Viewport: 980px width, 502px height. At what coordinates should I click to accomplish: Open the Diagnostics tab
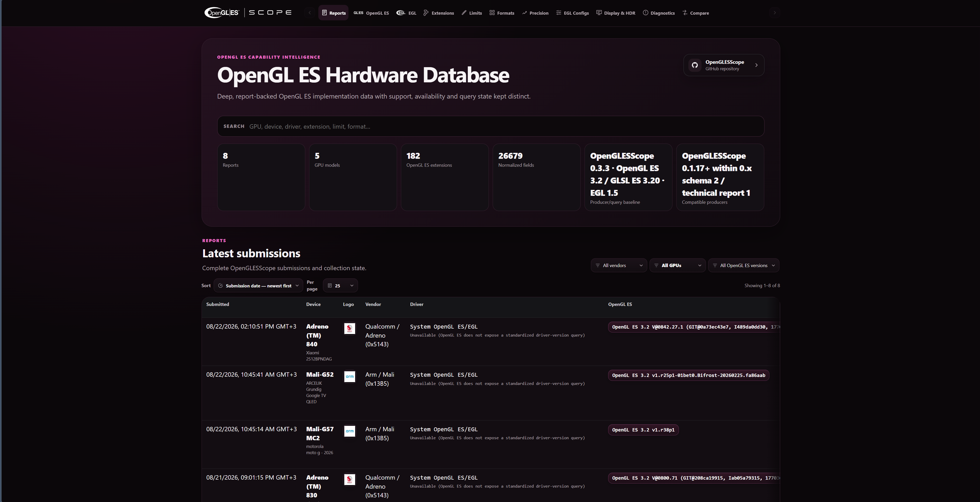pyautogui.click(x=659, y=13)
